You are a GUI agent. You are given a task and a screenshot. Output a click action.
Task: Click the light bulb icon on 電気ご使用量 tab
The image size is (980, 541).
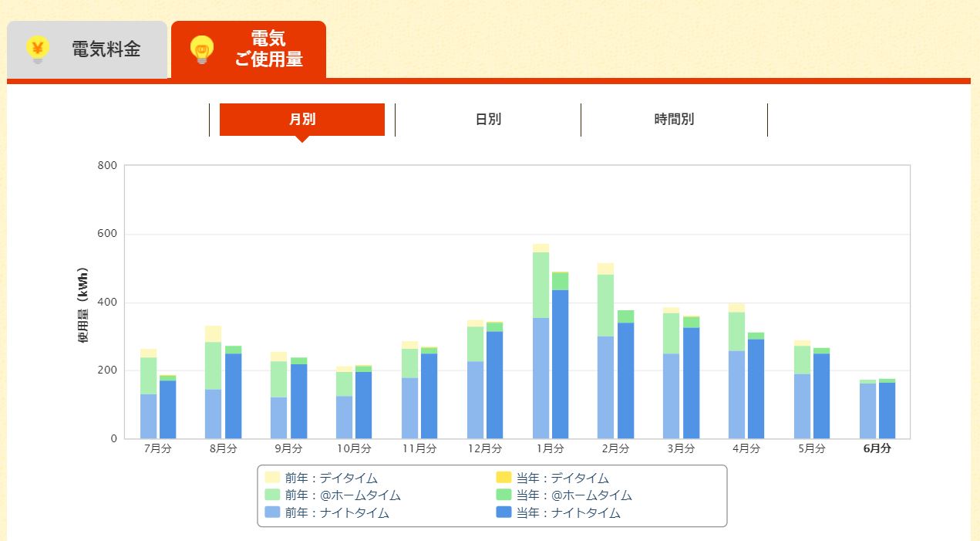(201, 49)
